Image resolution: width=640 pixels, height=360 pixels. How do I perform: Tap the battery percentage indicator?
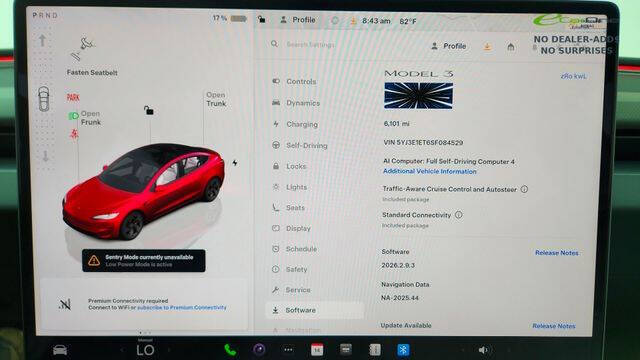coord(229,18)
